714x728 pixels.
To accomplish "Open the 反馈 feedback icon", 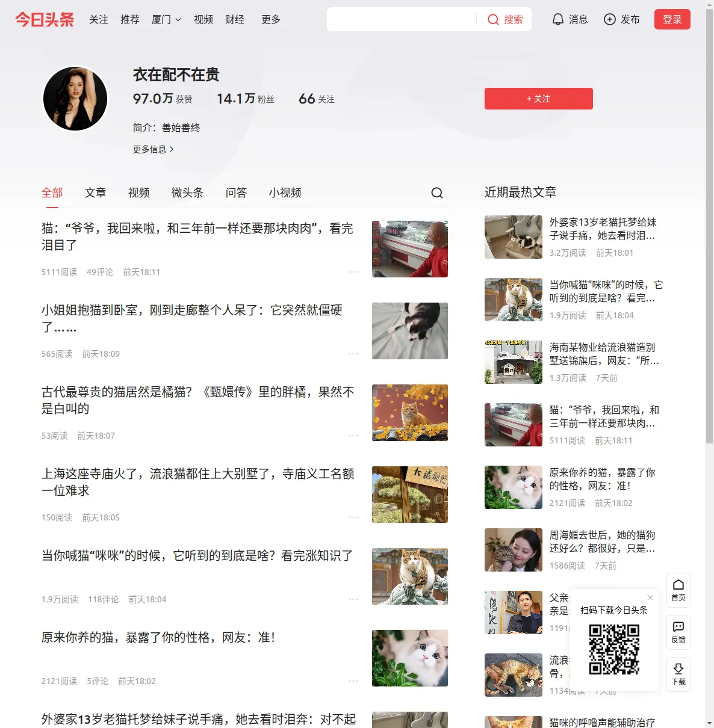I will point(678,632).
